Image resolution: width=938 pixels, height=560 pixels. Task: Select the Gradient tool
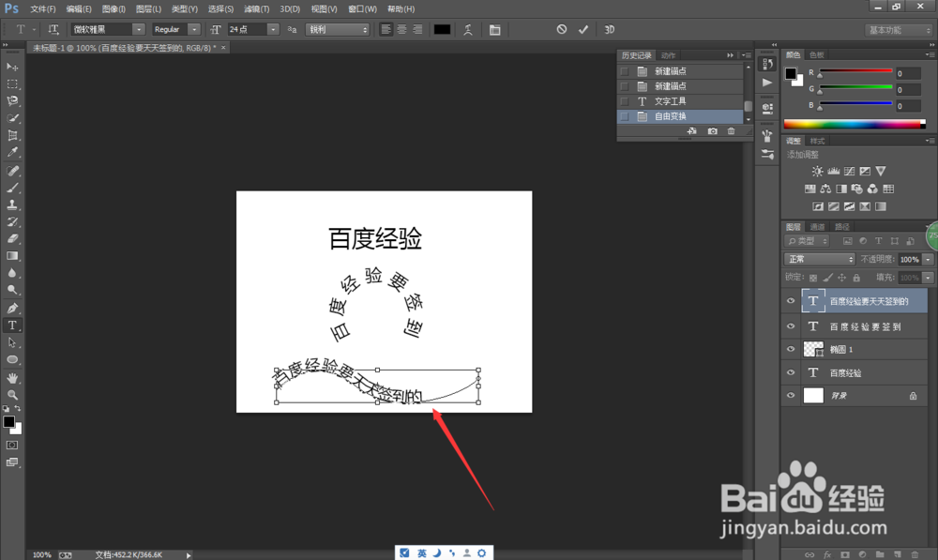pos(12,255)
